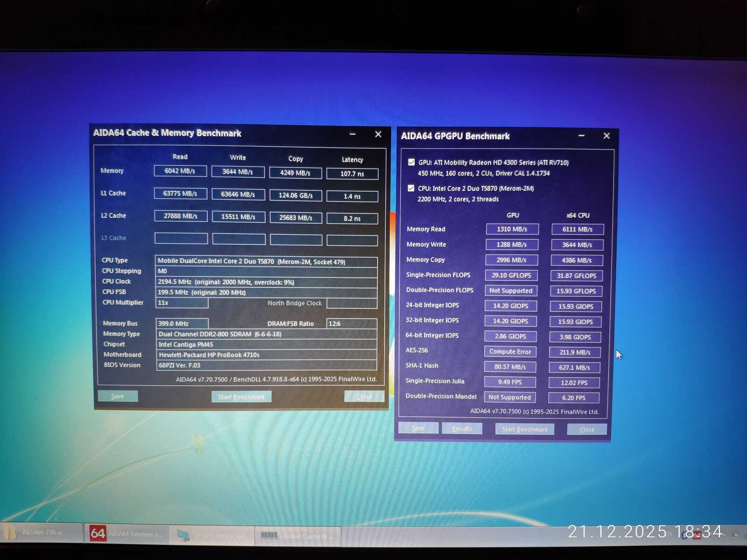This screenshot has width=747, height=560.
Task: Click the CPU Type field showing Core 2 Duo T5870
Action: pos(267,261)
